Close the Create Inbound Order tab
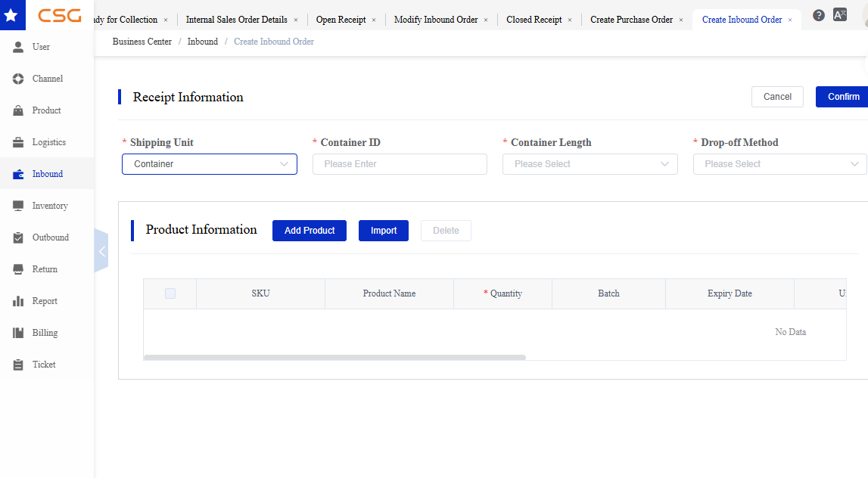This screenshot has height=478, width=868. coord(790,20)
